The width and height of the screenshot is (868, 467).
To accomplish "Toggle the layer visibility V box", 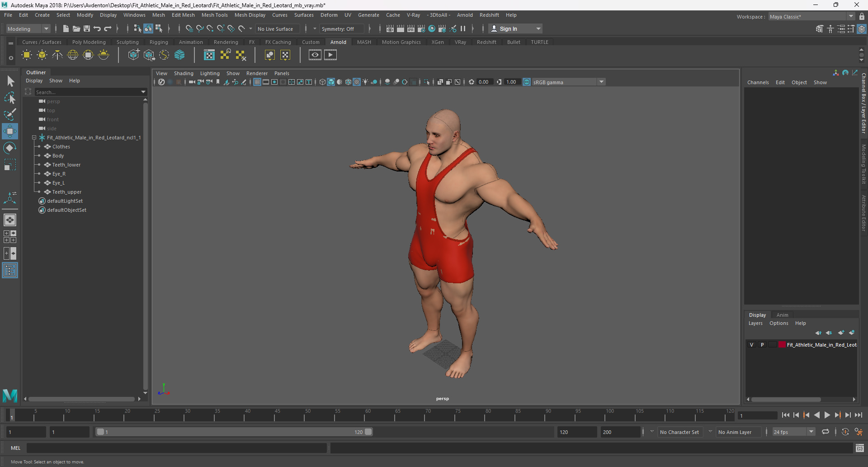I will (x=752, y=345).
